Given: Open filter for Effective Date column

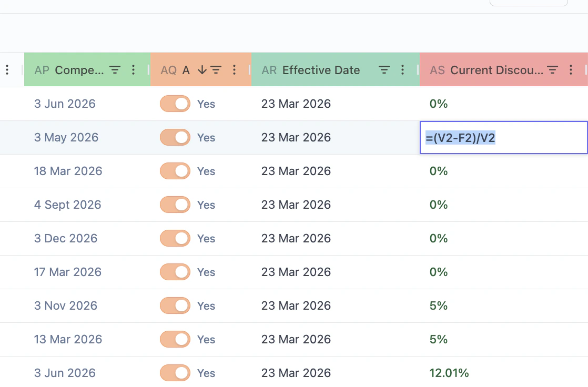Looking at the screenshot, I should tap(384, 70).
